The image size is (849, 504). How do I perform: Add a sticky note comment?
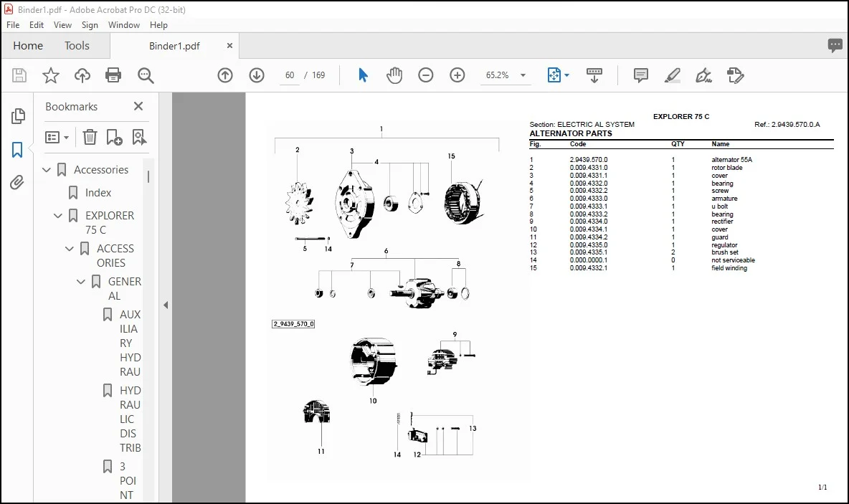pyautogui.click(x=640, y=75)
